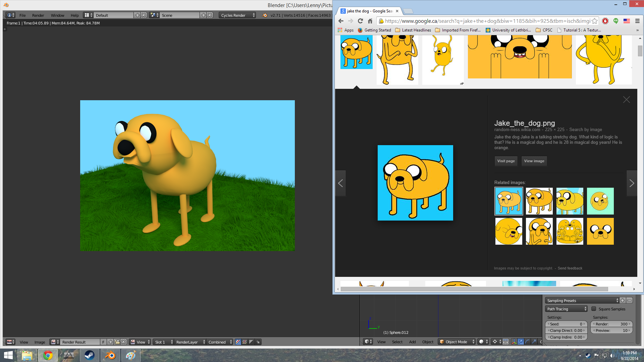Viewport: 644px width, 362px height.
Task: Open 3D View editor type selector
Action: tap(368, 342)
